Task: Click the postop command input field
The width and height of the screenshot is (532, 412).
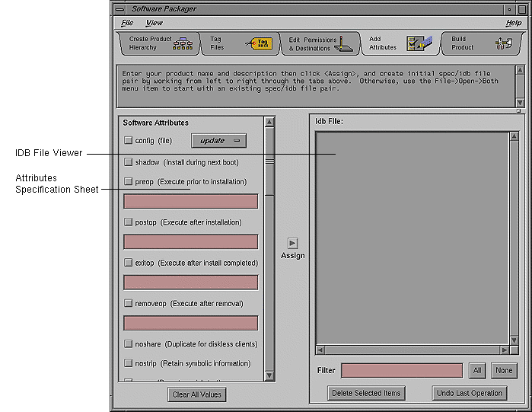Action: [x=191, y=242]
